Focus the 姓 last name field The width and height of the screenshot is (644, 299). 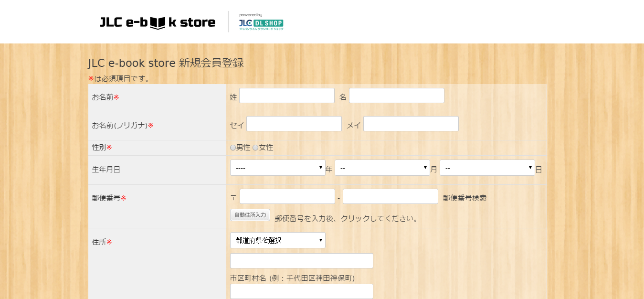click(287, 96)
